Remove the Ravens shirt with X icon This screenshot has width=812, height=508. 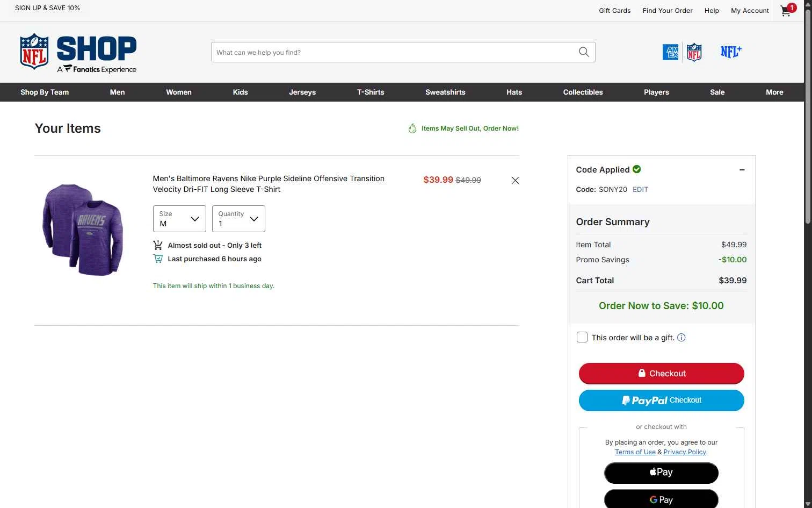[x=515, y=181]
